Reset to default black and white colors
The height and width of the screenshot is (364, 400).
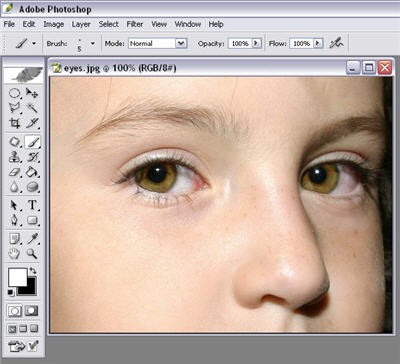tap(11, 293)
